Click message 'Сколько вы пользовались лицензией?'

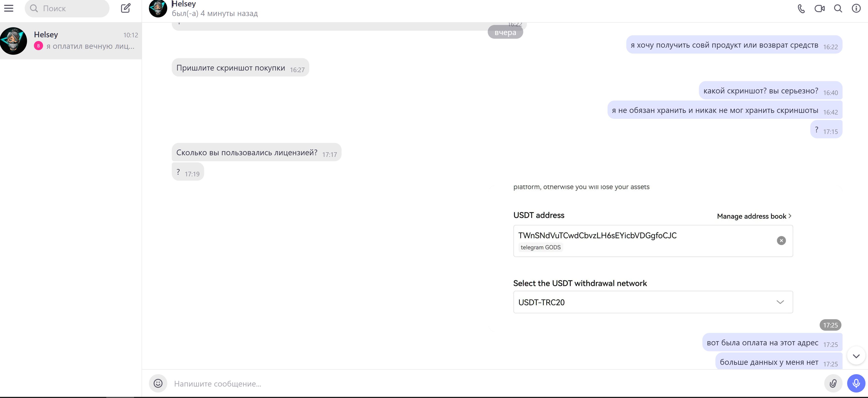click(x=247, y=153)
